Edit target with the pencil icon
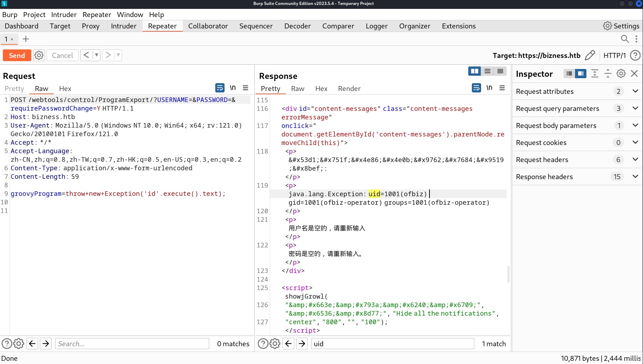 (x=590, y=55)
